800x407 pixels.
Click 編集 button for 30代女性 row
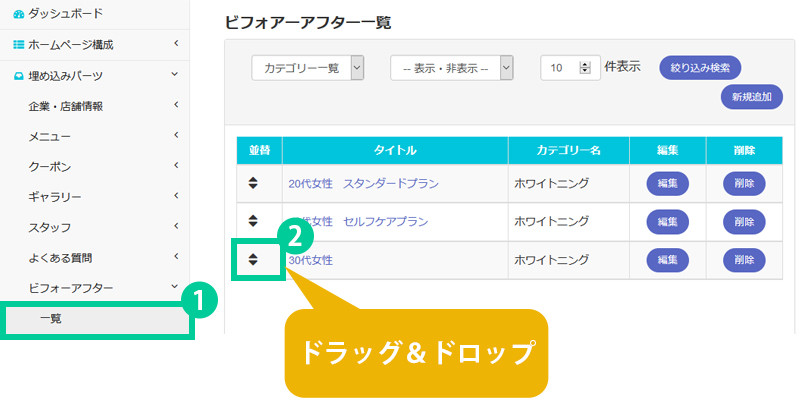tap(667, 260)
